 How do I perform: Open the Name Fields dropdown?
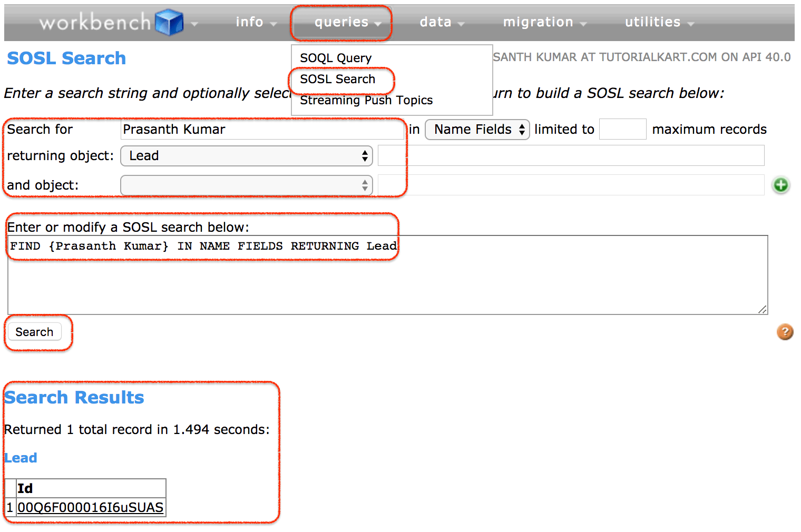click(477, 130)
